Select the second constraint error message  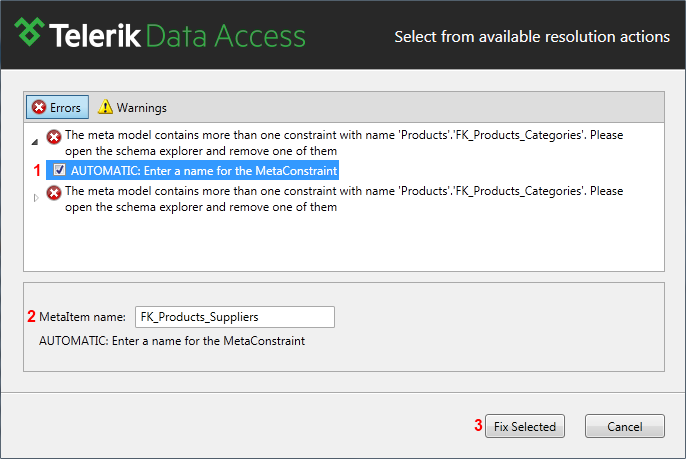pyautogui.click(x=344, y=199)
